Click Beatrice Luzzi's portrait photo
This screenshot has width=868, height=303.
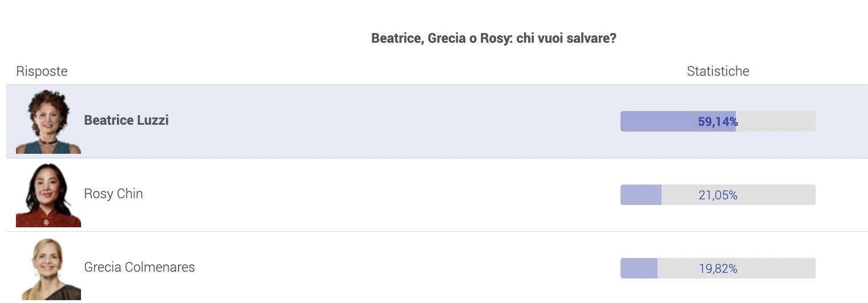coord(48,121)
